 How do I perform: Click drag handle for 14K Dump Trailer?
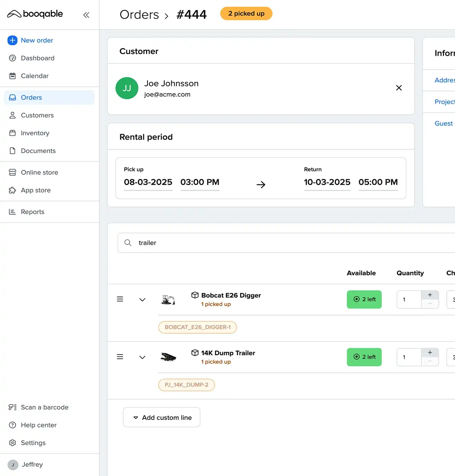[x=120, y=357]
